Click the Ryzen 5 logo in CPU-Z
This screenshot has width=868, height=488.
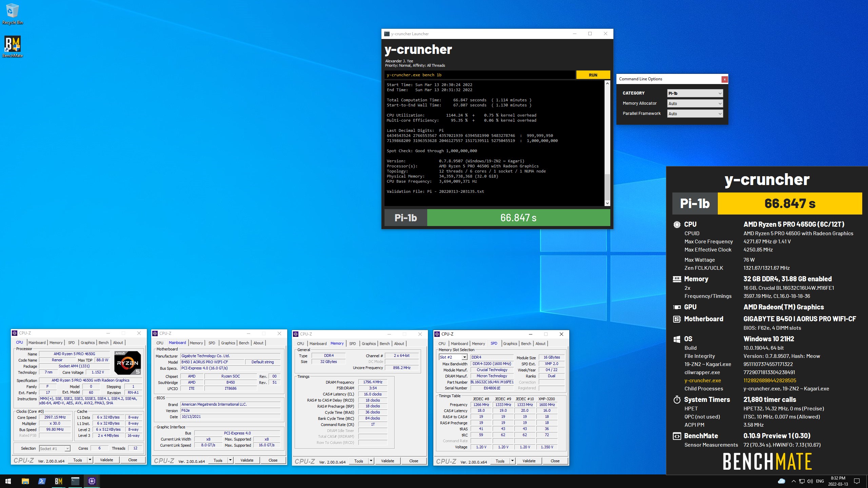[127, 363]
